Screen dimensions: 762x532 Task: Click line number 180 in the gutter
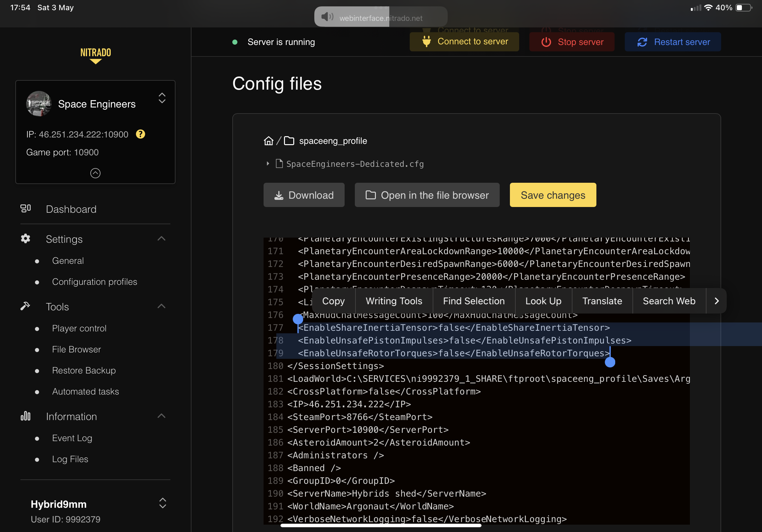click(x=275, y=366)
